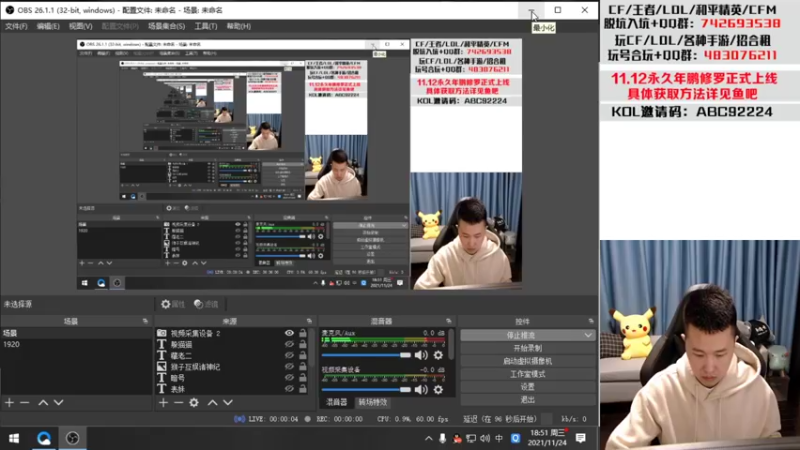Move the selected source up in the list
This screenshot has width=800, height=450.
213,403
